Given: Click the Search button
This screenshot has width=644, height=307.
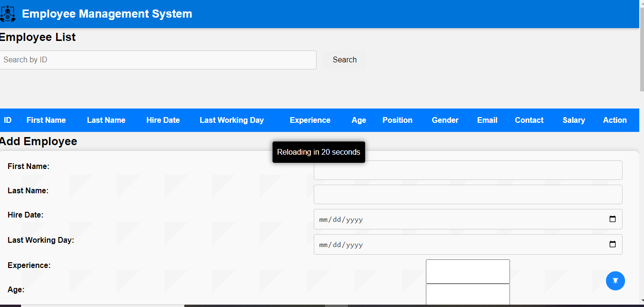Looking at the screenshot, I should click(x=345, y=60).
